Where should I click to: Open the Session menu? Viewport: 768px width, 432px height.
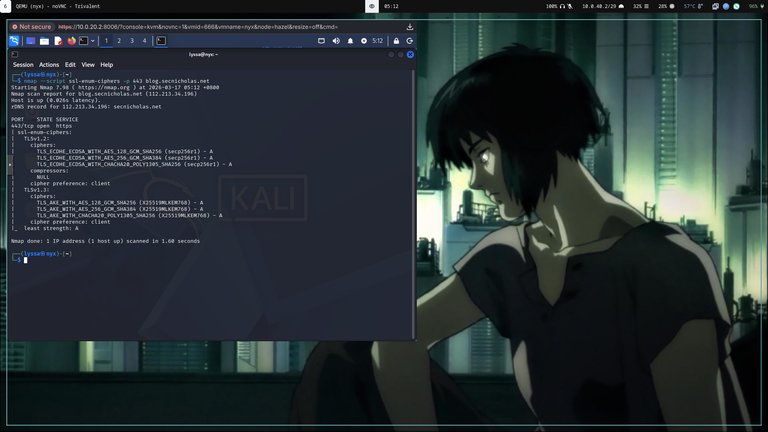click(x=23, y=65)
